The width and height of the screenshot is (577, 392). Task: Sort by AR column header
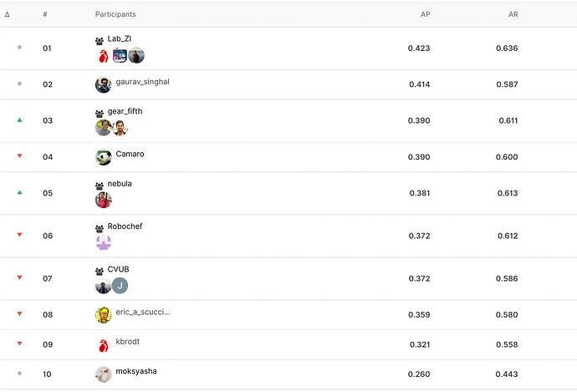tap(513, 14)
